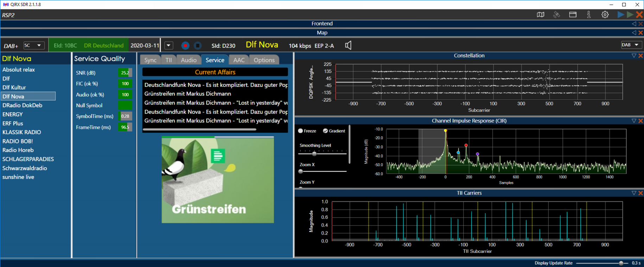The image size is (644, 267).
Task: Select the KLASSIK RADIO station
Action: pos(22,132)
